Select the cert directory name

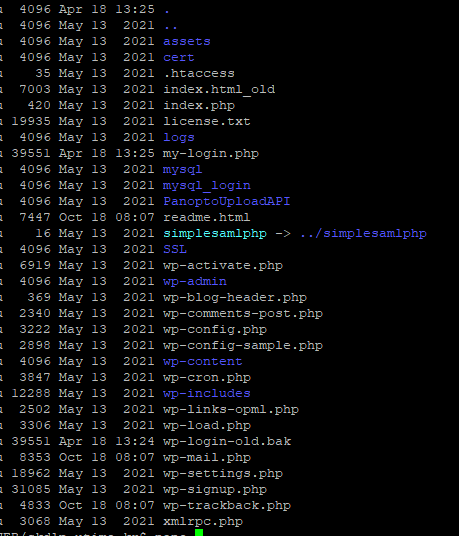click(x=179, y=57)
